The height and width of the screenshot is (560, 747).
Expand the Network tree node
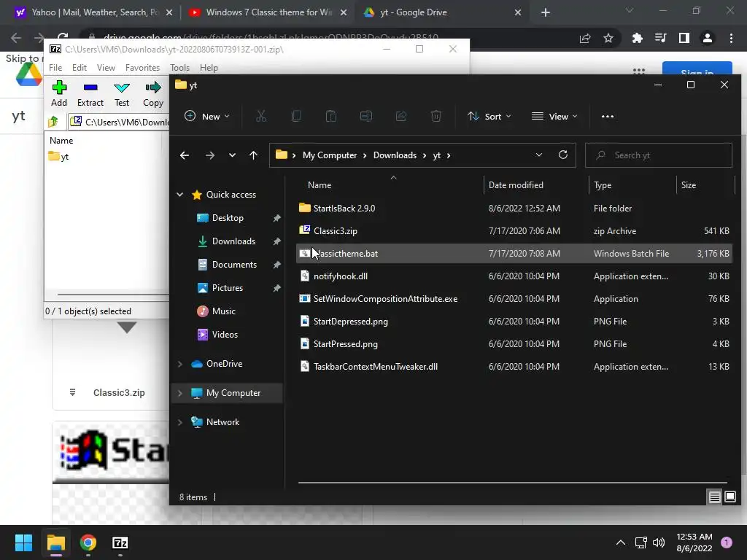(x=179, y=422)
